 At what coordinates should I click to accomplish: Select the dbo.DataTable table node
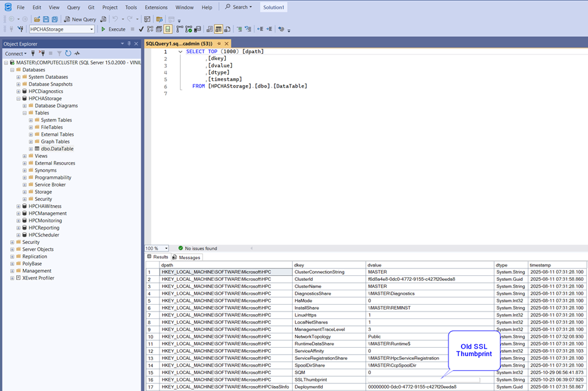click(x=57, y=149)
